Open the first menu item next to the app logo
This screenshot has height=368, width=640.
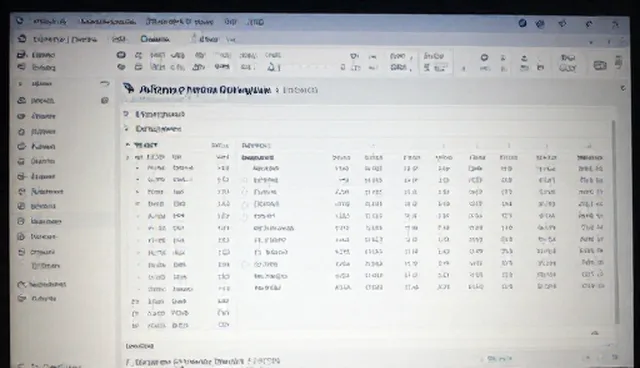(x=50, y=21)
